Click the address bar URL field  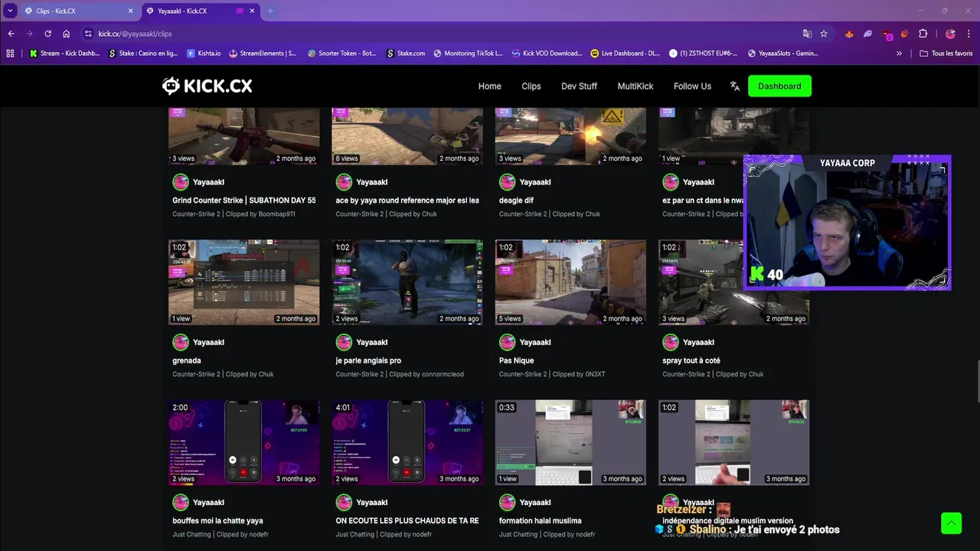click(444, 34)
